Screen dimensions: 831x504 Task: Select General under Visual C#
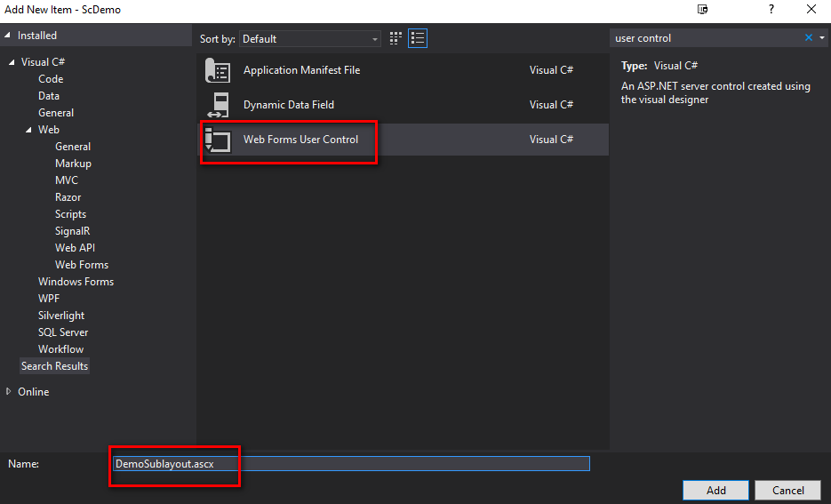point(56,113)
